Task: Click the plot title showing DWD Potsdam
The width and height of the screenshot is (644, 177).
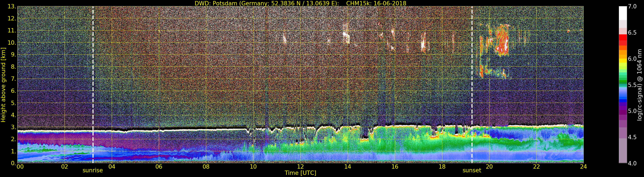Action: point(300,3)
